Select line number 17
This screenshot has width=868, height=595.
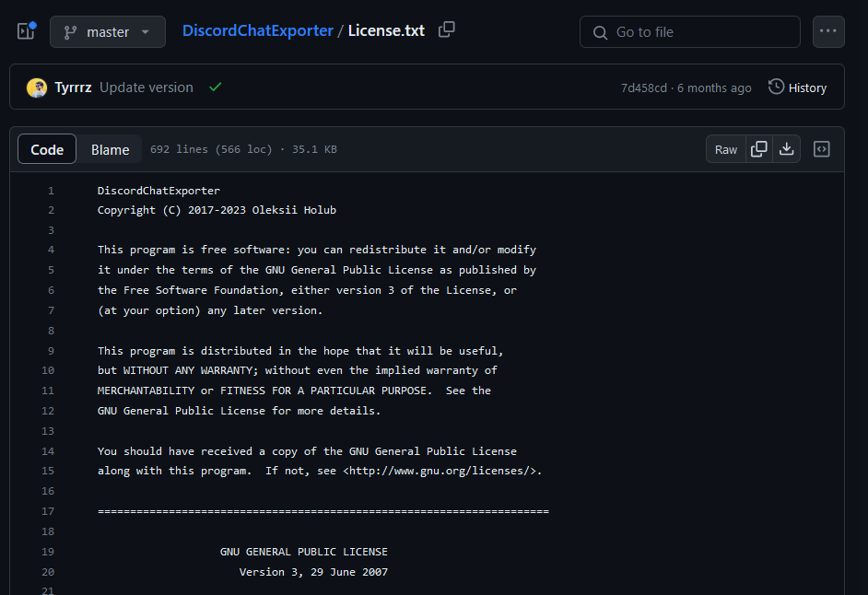tap(48, 511)
